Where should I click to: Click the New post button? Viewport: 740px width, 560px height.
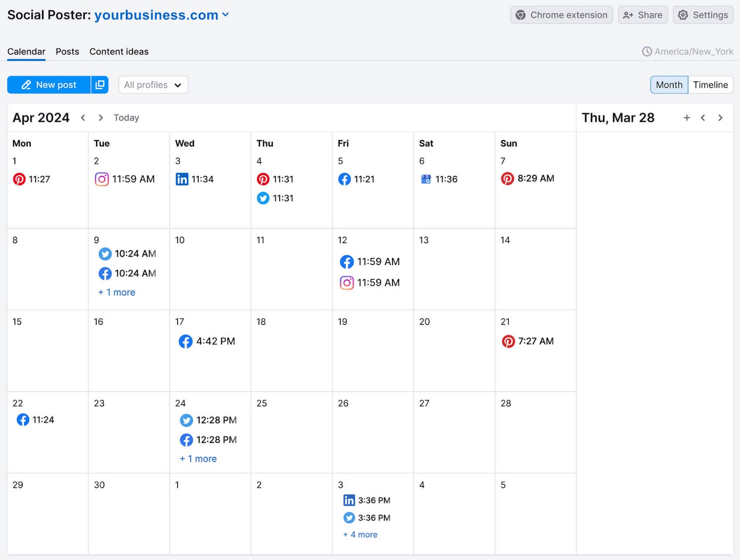click(49, 85)
